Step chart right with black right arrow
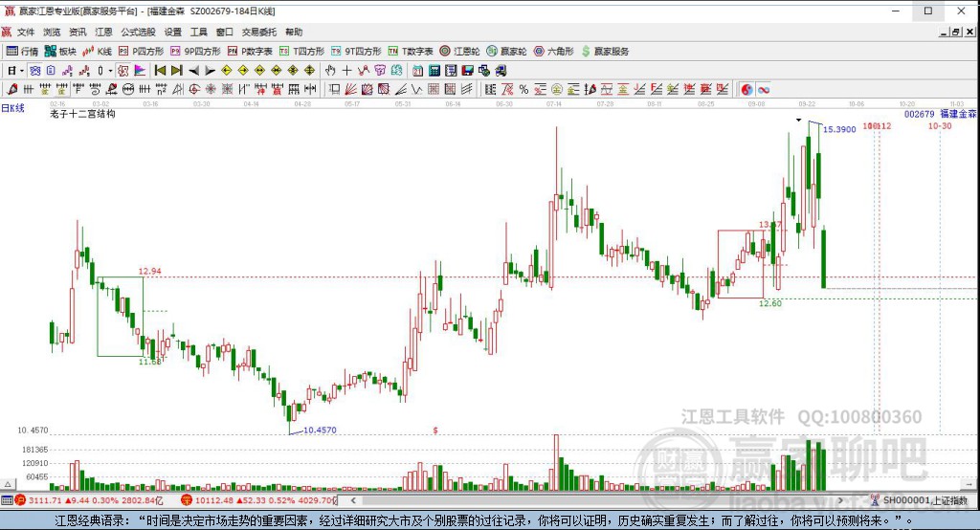 [x=210, y=71]
